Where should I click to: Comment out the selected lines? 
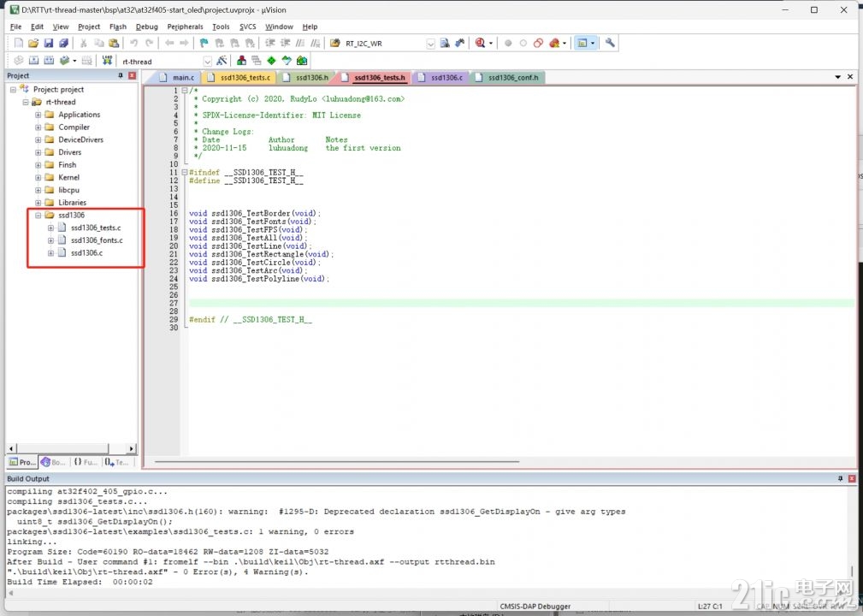tap(300, 43)
